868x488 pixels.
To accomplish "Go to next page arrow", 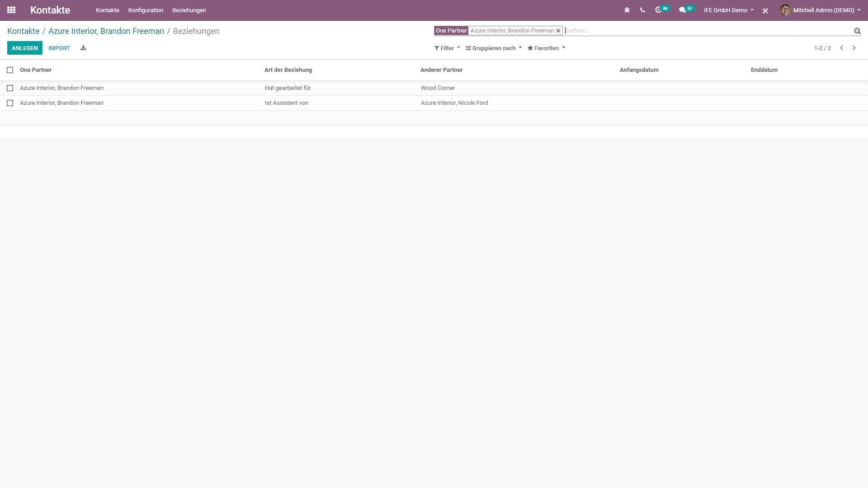I will pyautogui.click(x=854, y=48).
